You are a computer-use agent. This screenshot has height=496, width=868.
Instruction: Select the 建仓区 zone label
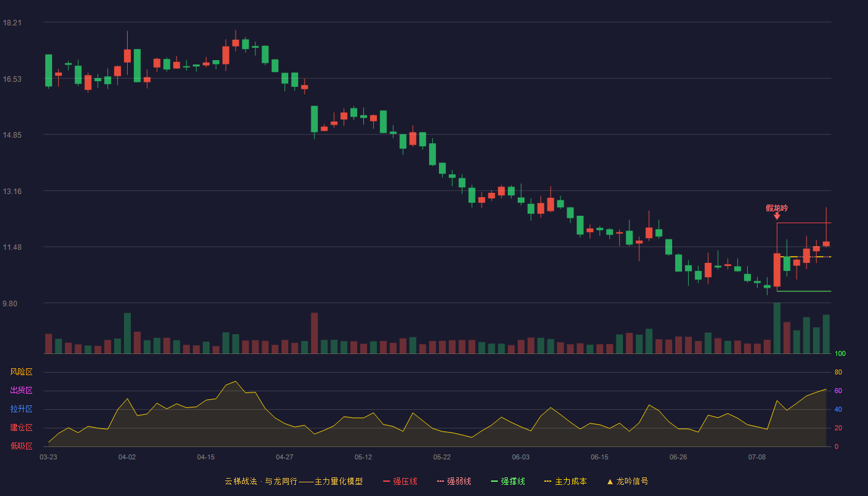point(21,428)
